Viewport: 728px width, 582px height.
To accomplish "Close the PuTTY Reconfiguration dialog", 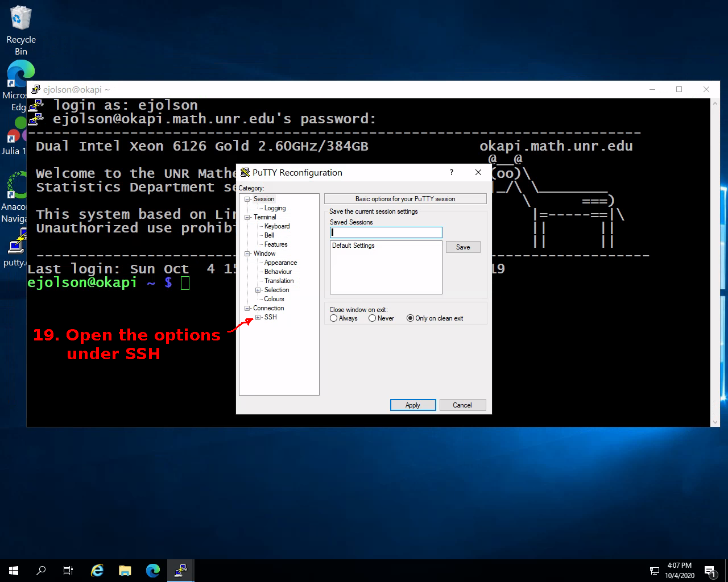I will tap(478, 172).
